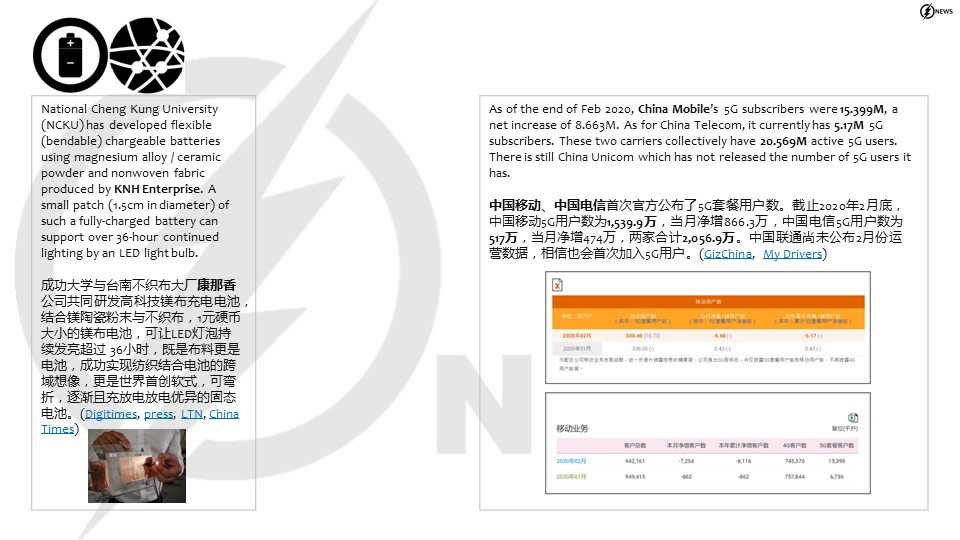960x540 pixels.
Task: Click the 2020年02月 link in the China Mobile table
Action: click(x=571, y=461)
